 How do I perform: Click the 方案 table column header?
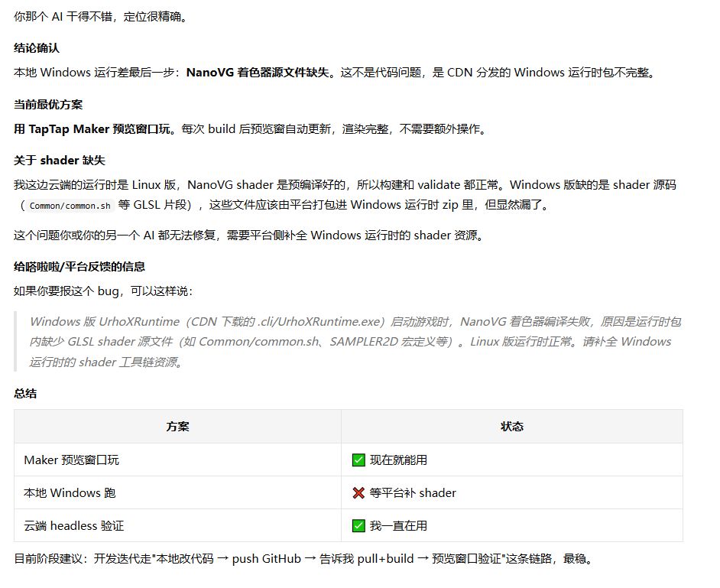tap(177, 427)
